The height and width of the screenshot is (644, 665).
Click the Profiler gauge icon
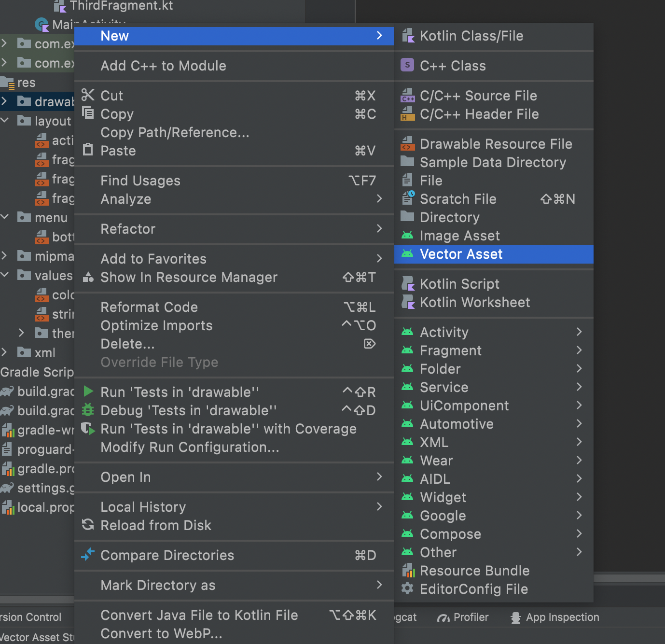point(443,617)
